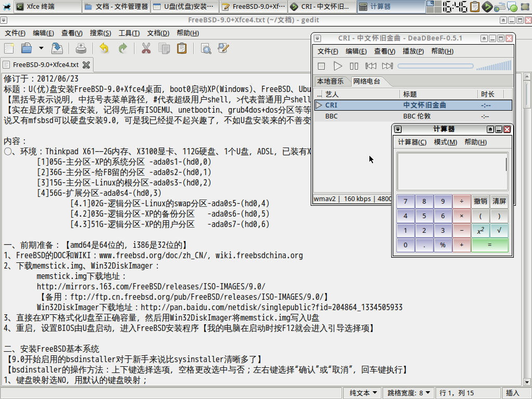Click the DeaDBeeF volume bar
532x399 pixels.
click(493, 66)
